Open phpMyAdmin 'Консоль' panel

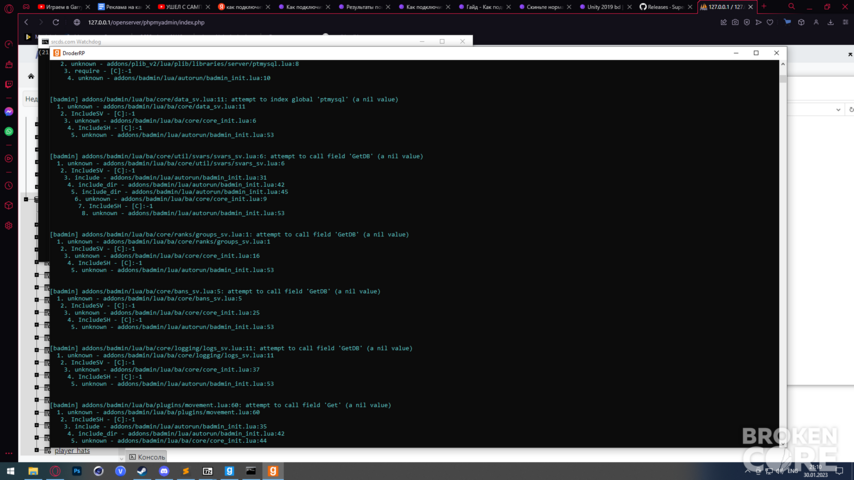[x=147, y=457]
